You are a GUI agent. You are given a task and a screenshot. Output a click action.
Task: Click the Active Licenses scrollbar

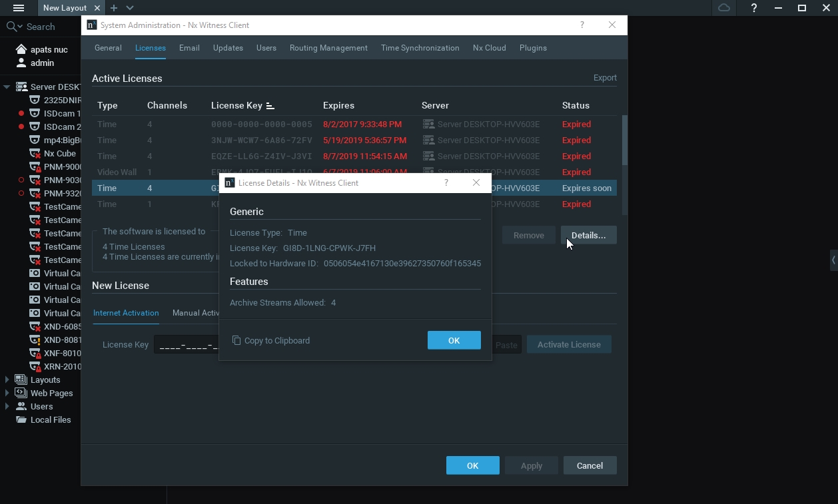click(625, 140)
